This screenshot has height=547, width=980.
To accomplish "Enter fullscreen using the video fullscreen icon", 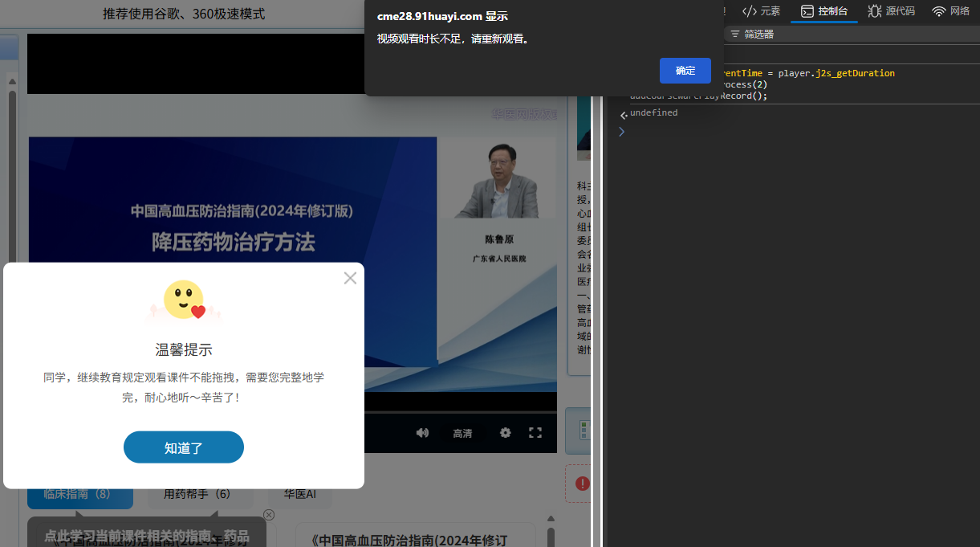I will (535, 432).
